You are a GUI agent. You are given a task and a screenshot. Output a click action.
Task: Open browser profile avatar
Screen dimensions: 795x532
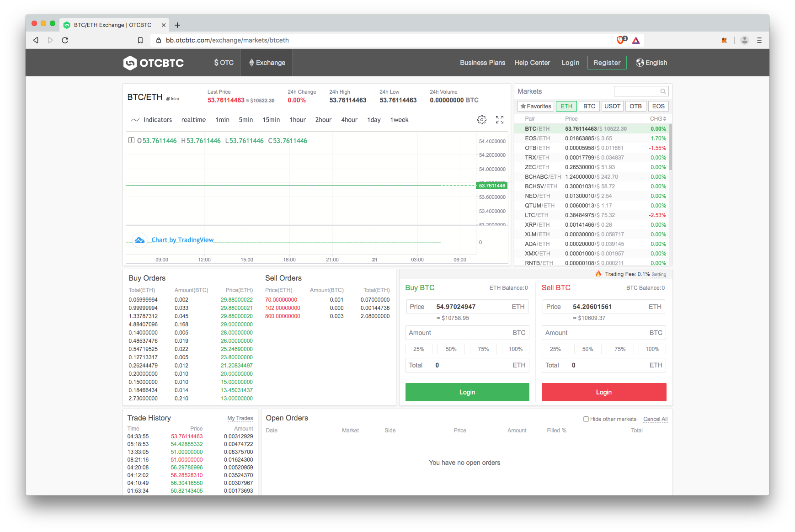coord(745,40)
